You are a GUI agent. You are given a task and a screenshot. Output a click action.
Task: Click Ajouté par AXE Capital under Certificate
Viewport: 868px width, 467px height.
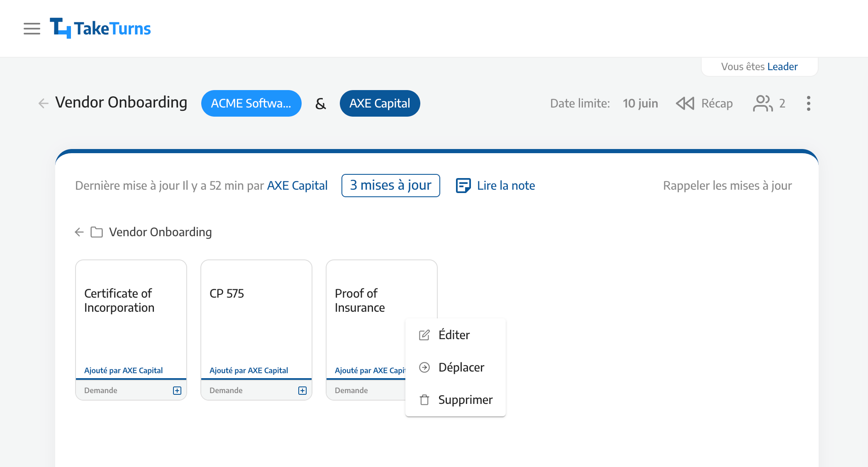(123, 370)
